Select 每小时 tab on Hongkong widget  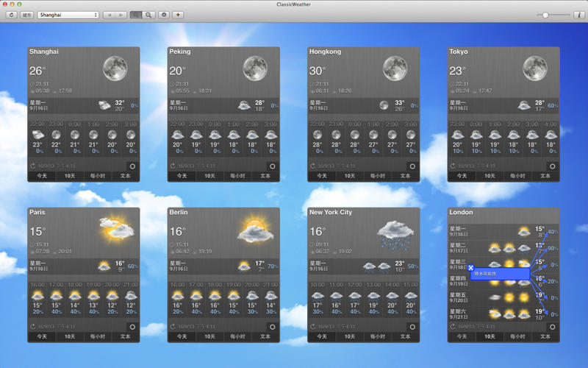tap(378, 176)
